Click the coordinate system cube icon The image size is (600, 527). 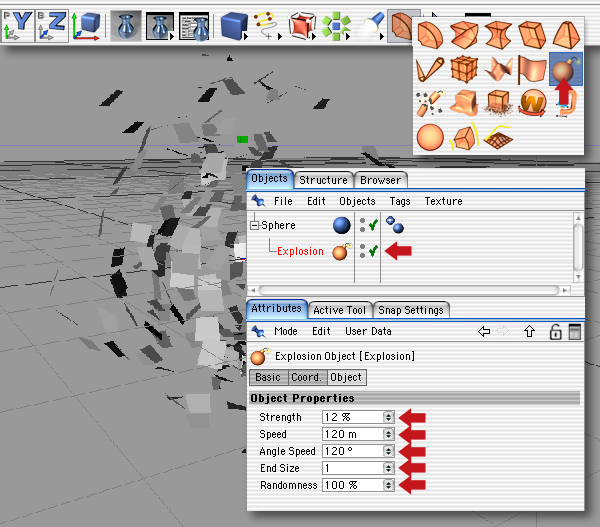(x=86, y=26)
